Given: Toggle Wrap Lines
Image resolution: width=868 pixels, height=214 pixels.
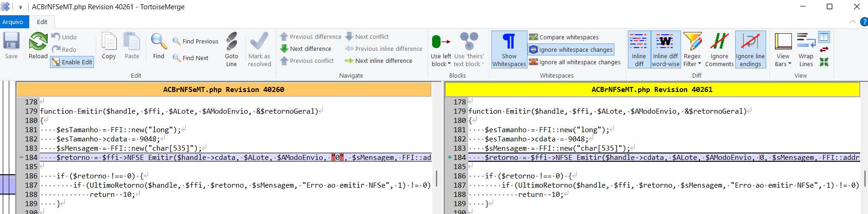Looking at the screenshot, I should 806,49.
